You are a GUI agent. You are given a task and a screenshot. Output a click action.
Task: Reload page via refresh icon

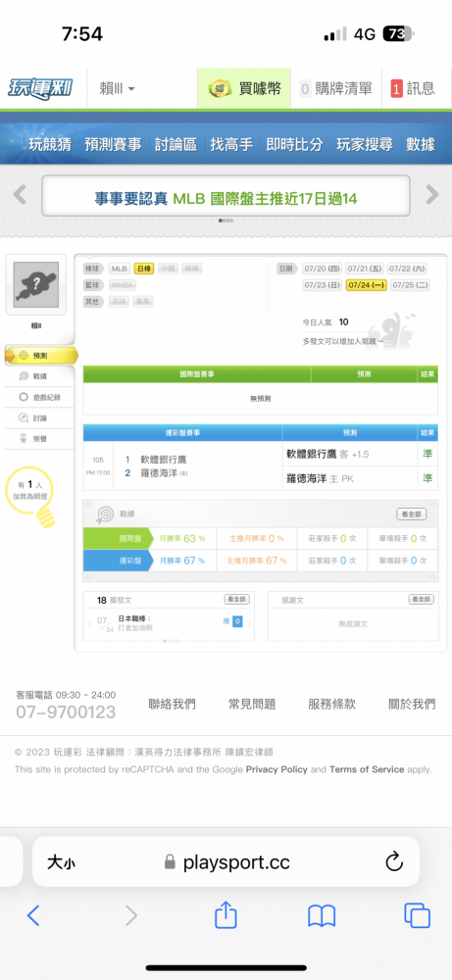[x=394, y=862]
